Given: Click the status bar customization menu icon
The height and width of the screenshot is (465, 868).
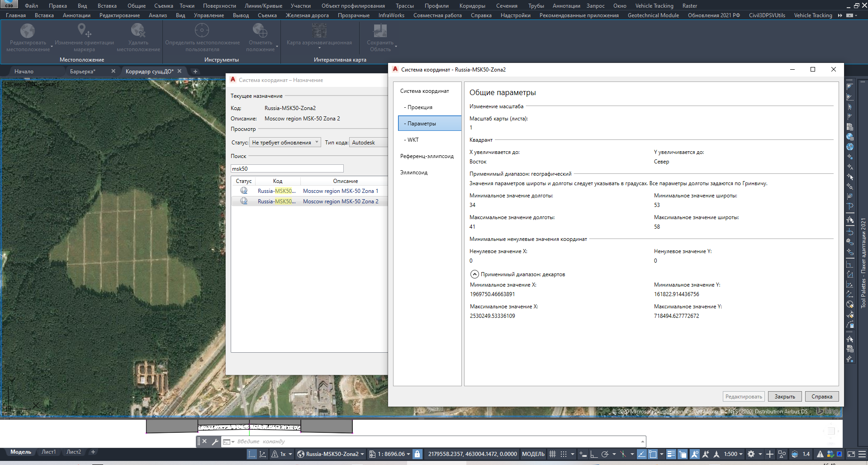Looking at the screenshot, I should pos(862,454).
